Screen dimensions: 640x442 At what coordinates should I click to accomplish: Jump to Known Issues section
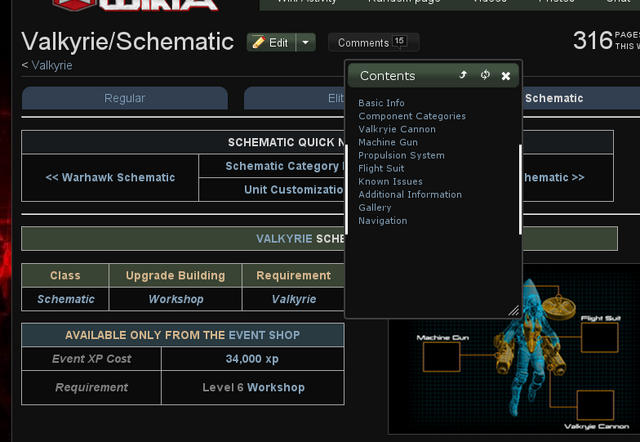390,181
